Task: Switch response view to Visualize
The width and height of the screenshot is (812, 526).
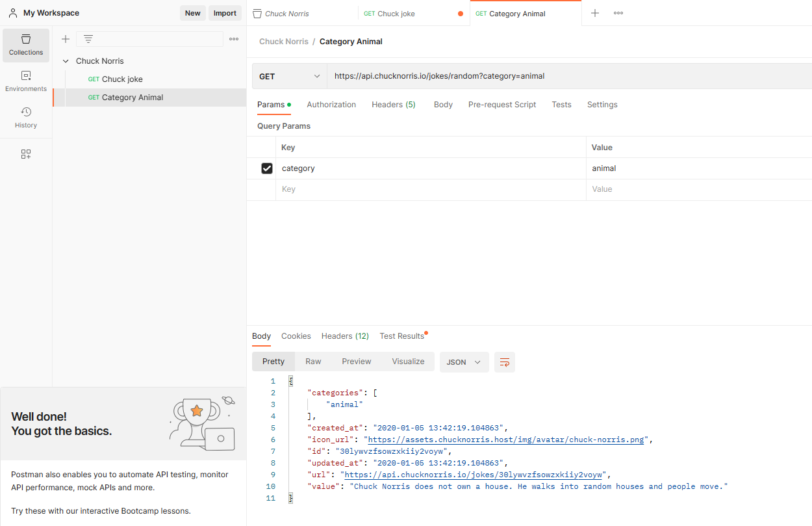Action: pos(408,362)
